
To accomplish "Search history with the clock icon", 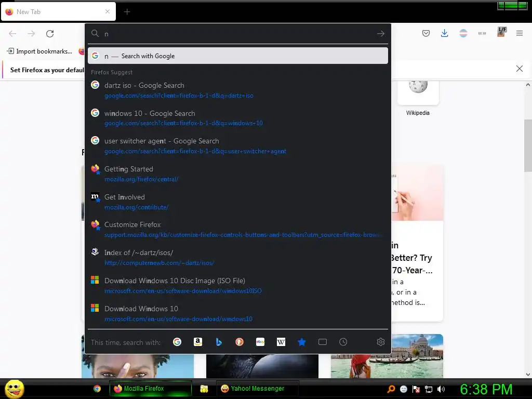I will tap(343, 342).
